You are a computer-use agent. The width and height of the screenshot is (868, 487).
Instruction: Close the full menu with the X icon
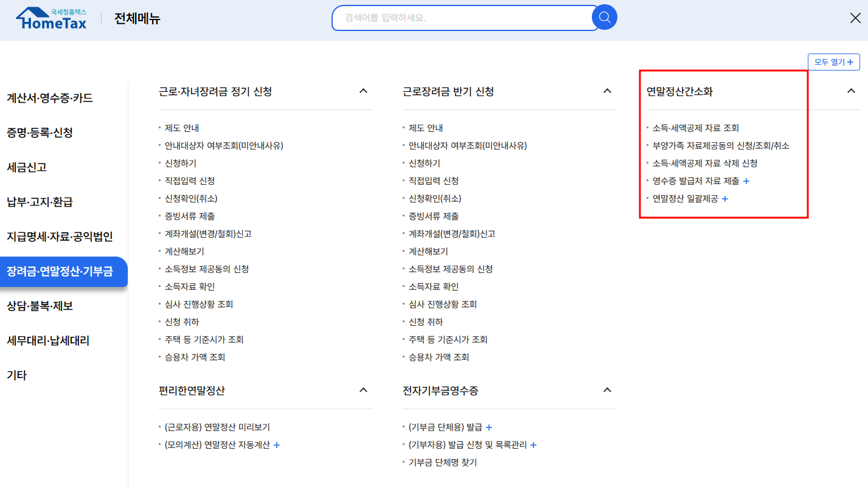point(855,18)
